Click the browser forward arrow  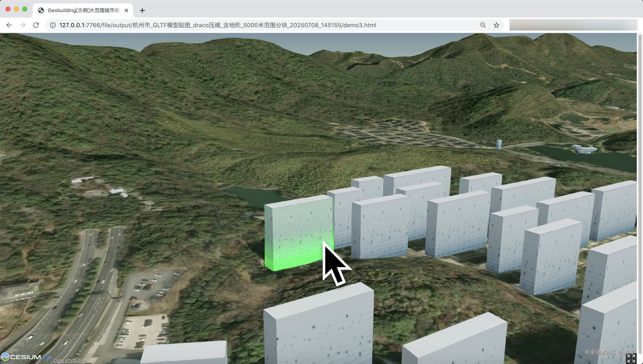23,25
